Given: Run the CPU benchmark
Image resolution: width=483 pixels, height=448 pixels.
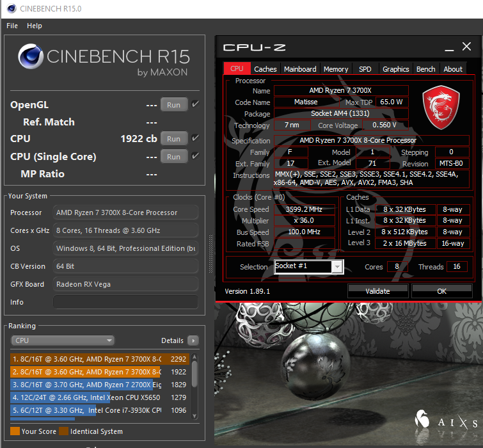Looking at the screenshot, I should coord(174,139).
